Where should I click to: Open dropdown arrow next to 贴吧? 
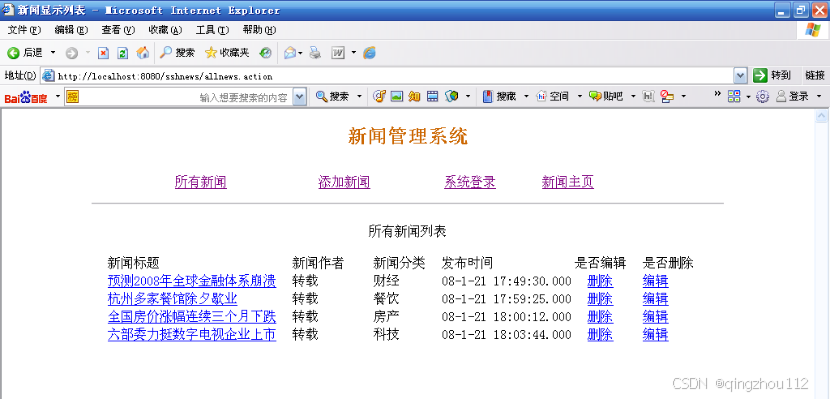tap(633, 96)
